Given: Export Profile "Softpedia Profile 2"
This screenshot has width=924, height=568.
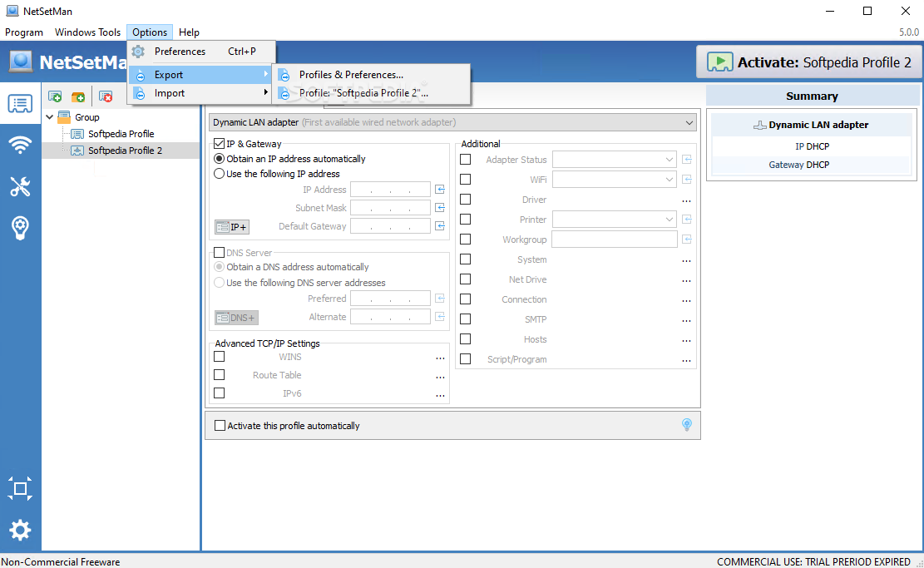Looking at the screenshot, I should [x=371, y=93].
